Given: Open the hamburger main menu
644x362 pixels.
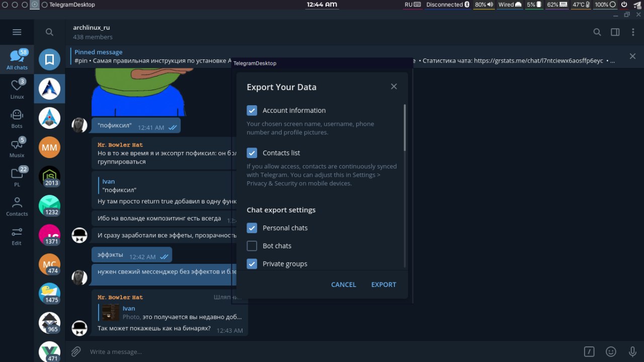Looking at the screenshot, I should [17, 32].
